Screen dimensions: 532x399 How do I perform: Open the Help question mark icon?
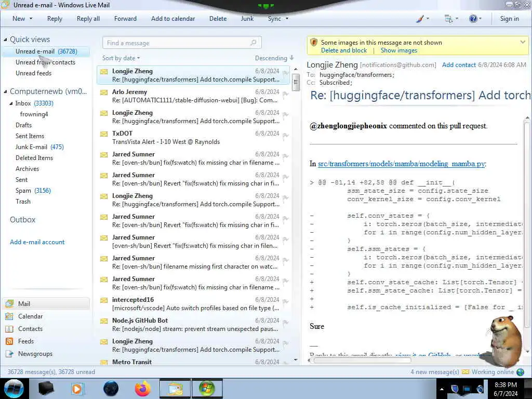coord(473,19)
